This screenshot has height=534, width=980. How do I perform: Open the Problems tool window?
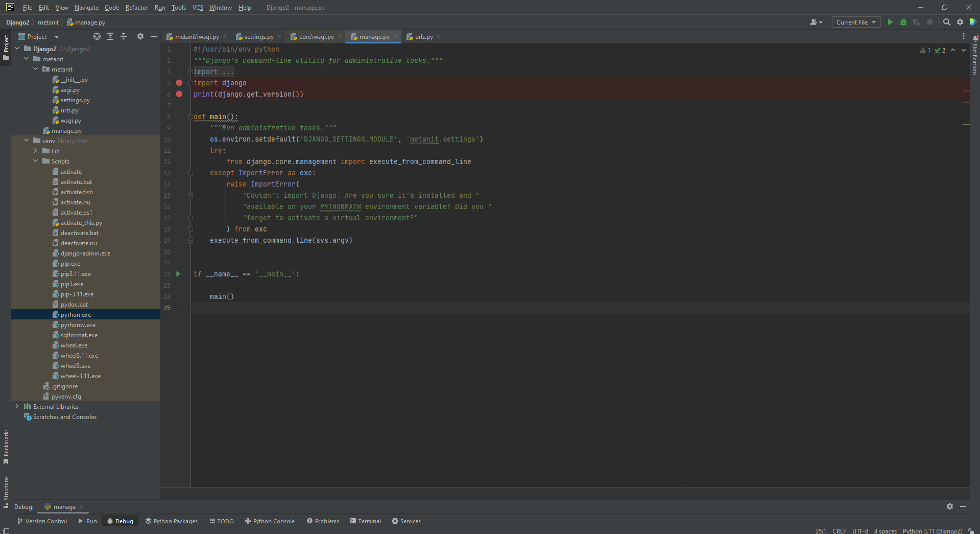pos(323,521)
